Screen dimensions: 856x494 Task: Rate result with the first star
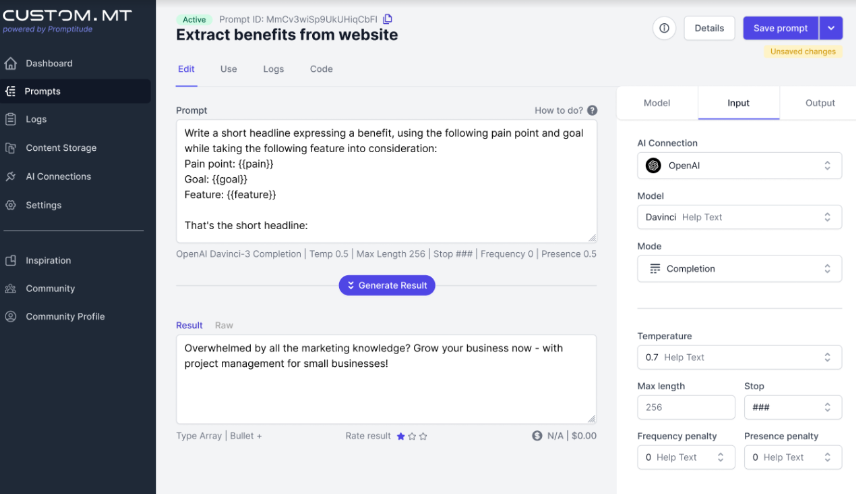(401, 436)
